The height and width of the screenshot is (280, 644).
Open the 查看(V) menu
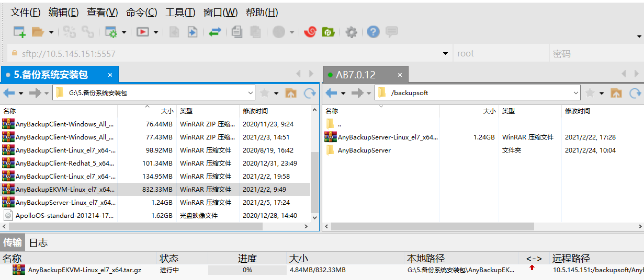tap(103, 13)
